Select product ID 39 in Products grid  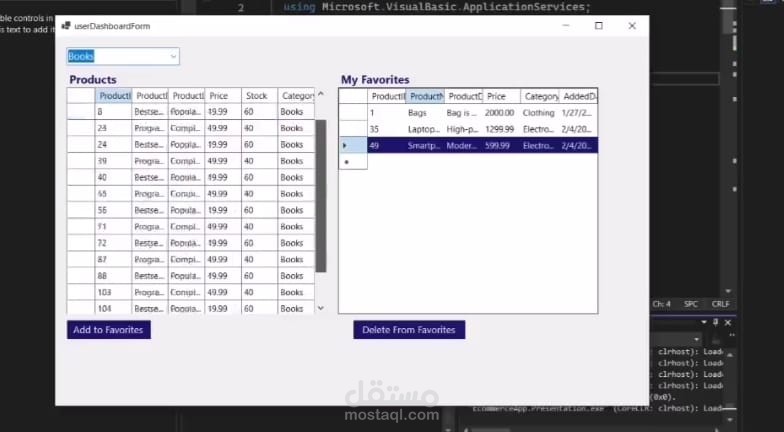(x=114, y=161)
